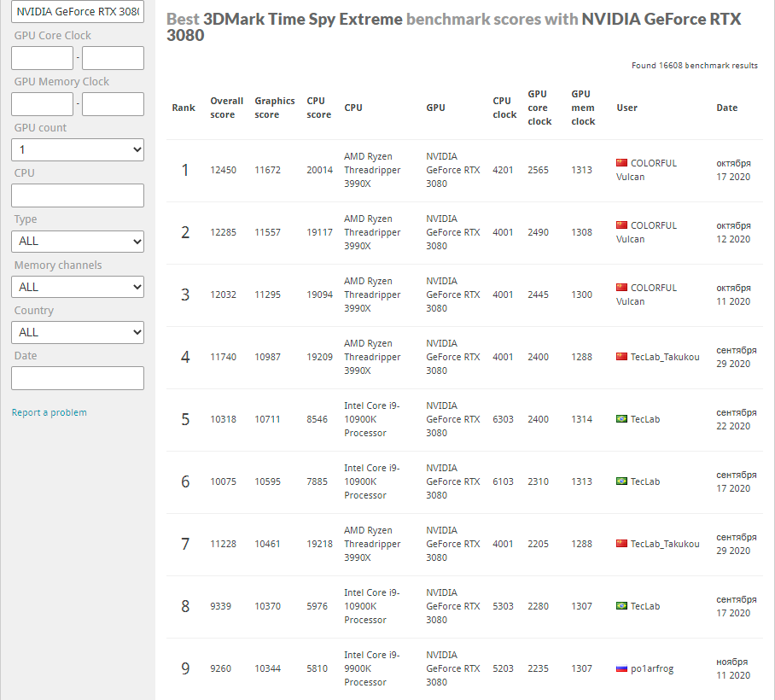The width and height of the screenshot is (775, 700).
Task: Click the GPU Memory Clock maximum field
Action: point(113,104)
